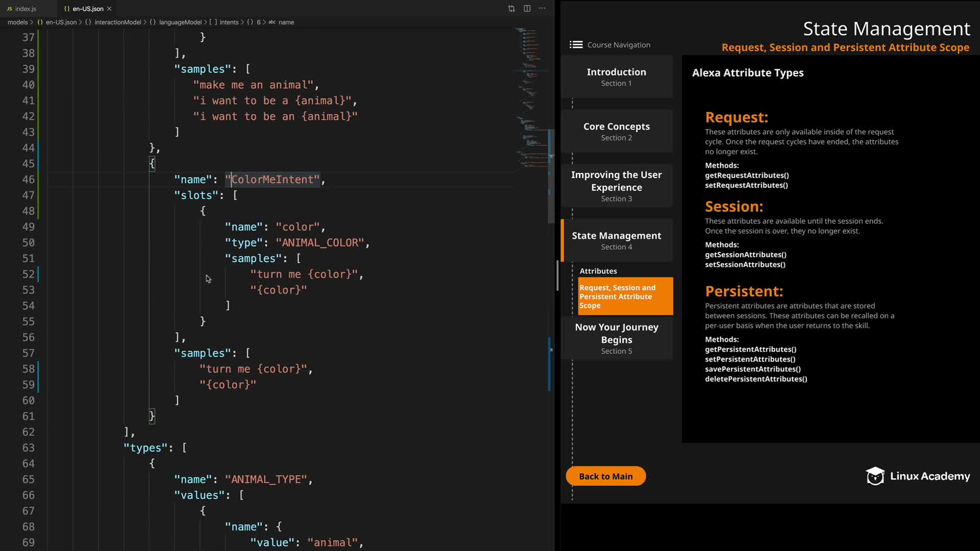Open the editor More Actions menu

click(543, 9)
